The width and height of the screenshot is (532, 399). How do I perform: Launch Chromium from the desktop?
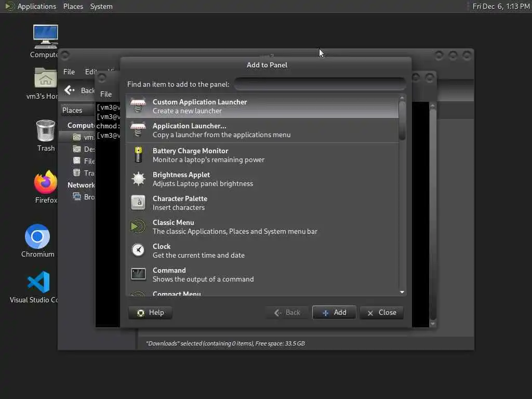[37, 236]
